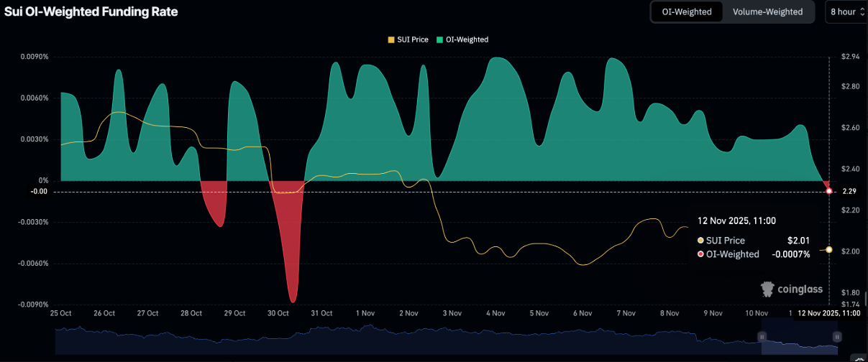868x362 pixels.
Task: Click the icon in the bottom-right corner
Action: tap(859, 357)
